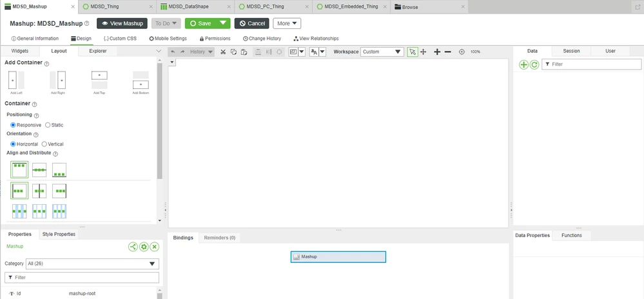Screen dimensions: 644x299
Task: Zoom in with the plus icon
Action: point(437,52)
